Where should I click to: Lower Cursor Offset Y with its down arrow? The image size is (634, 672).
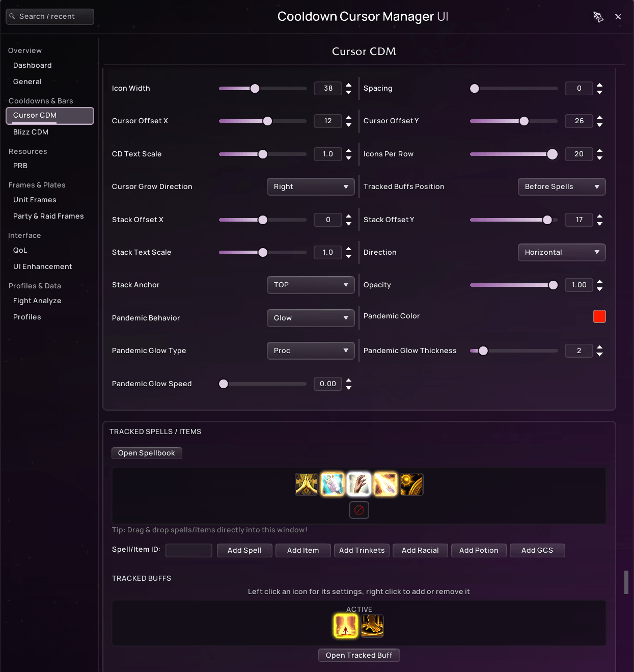coord(600,125)
